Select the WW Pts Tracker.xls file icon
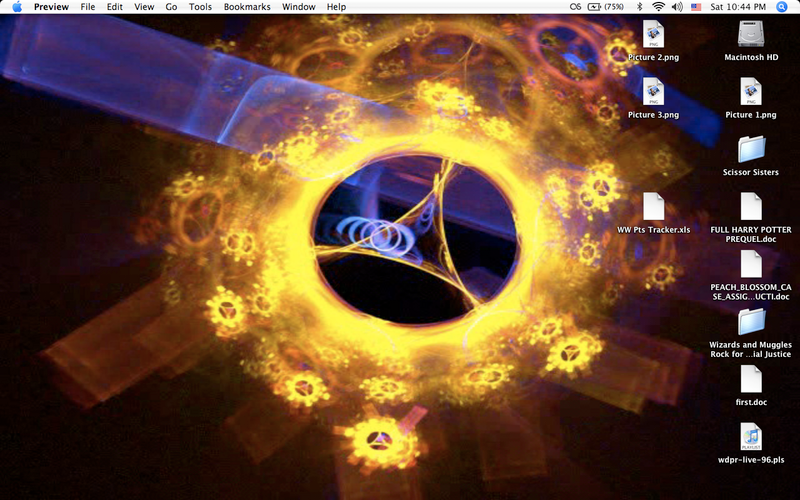This screenshot has height=500, width=800. 654,207
